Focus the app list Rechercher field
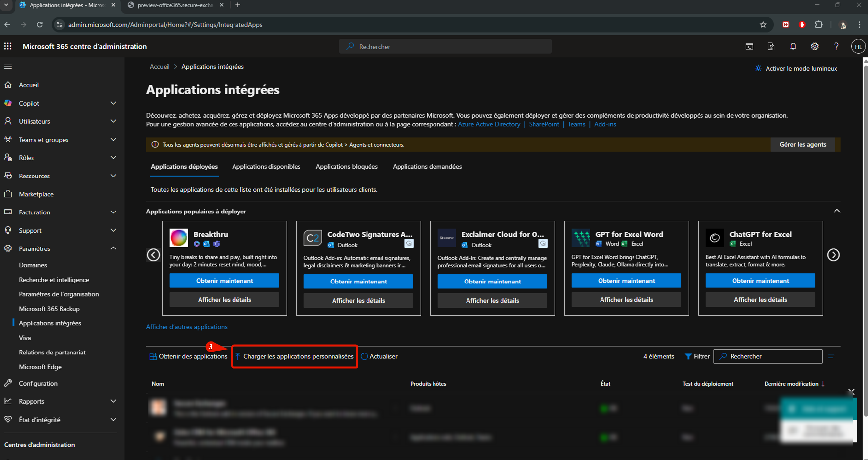 (768, 356)
